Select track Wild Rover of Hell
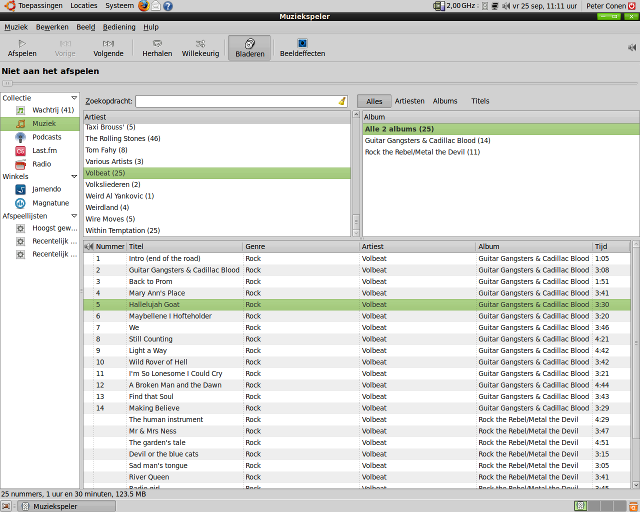 point(357,362)
